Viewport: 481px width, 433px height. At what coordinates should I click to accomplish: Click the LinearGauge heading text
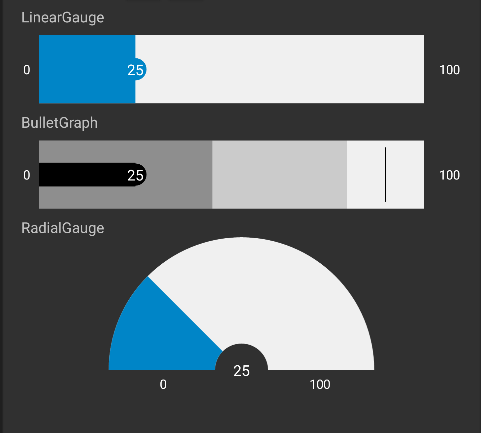click(63, 17)
